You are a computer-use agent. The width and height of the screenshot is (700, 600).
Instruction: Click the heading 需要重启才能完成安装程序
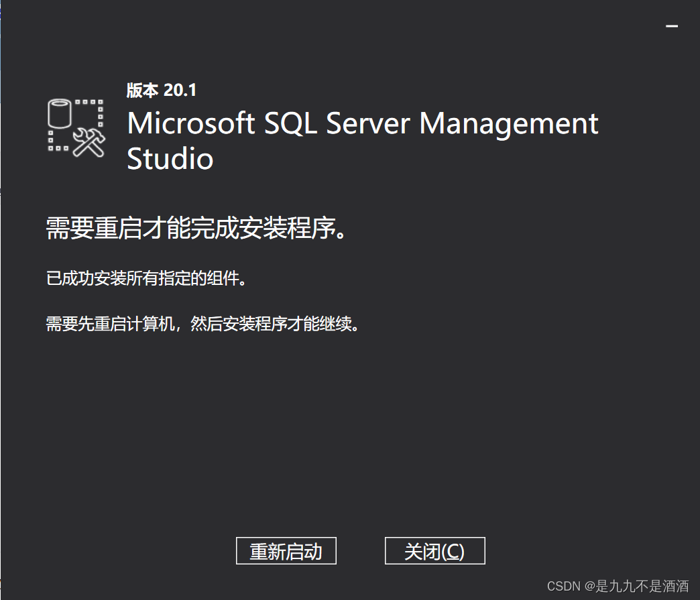coord(196,228)
